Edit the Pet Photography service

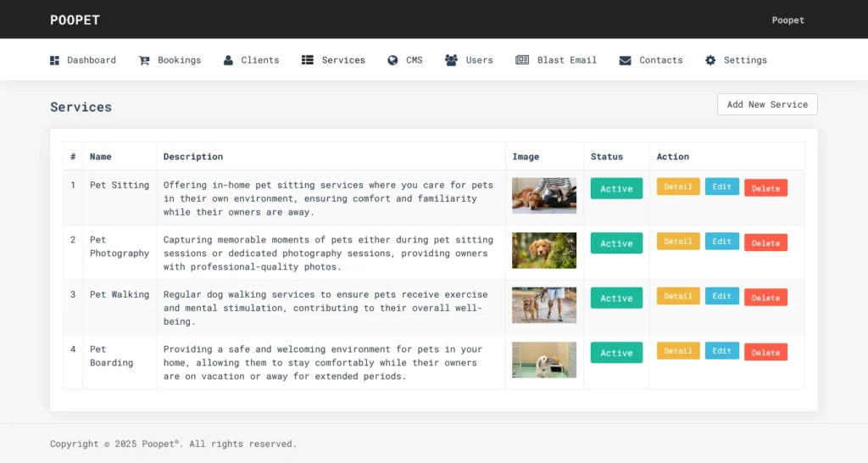(721, 242)
